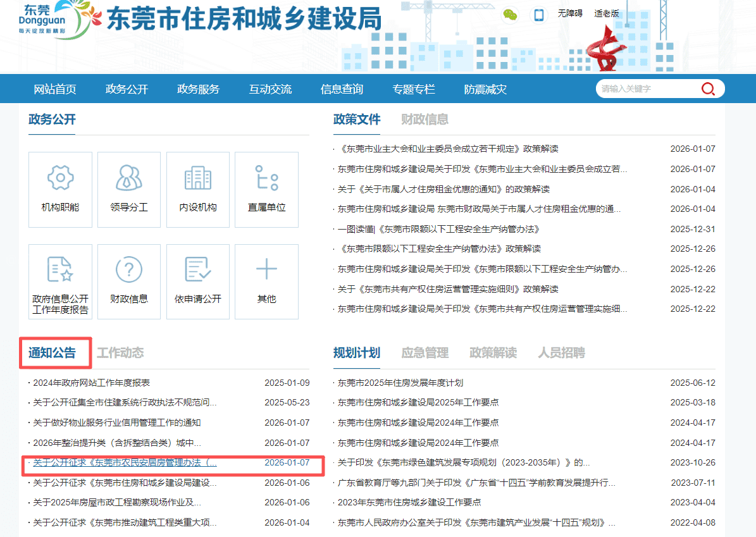
Task: Enable 适老版 elderly-friendly mode
Action: [606, 13]
